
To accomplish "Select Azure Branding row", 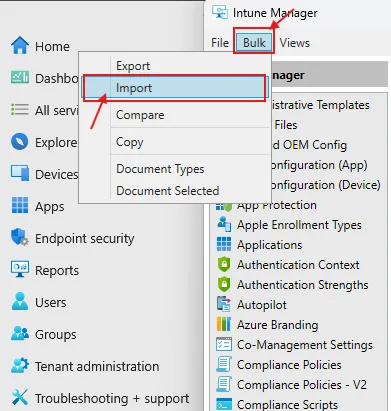I will pos(277,325).
